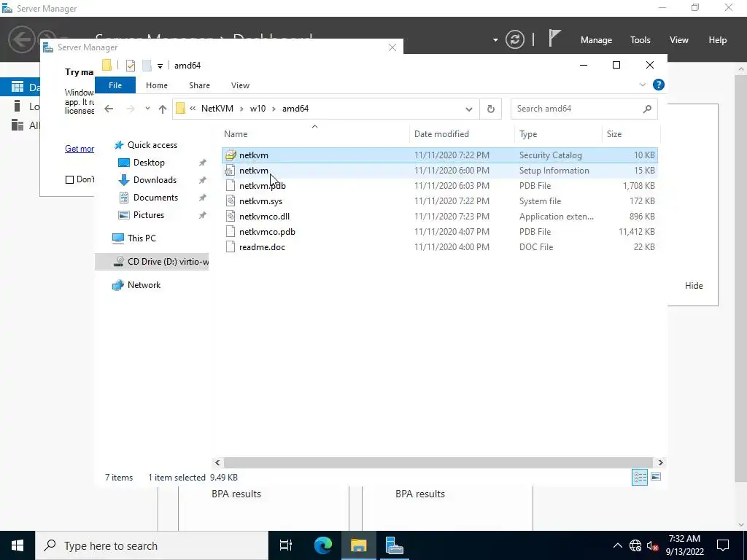Switch to Large icons view layout icon
Screen dimensions: 747x560
(656, 477)
